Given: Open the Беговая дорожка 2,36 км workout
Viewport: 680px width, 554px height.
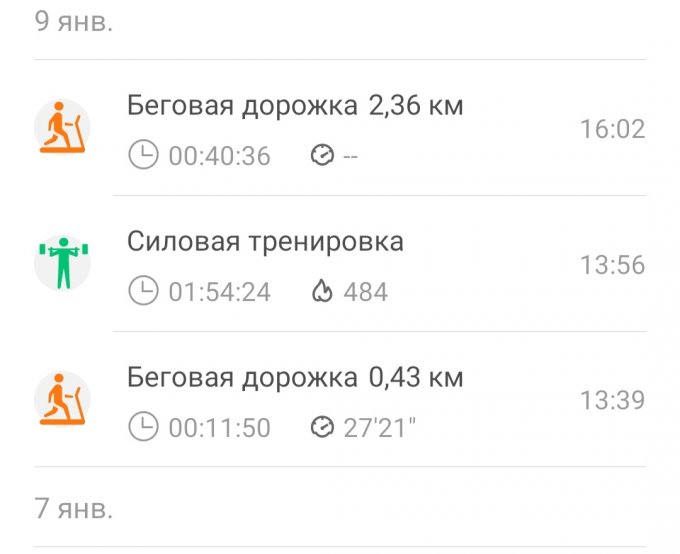Looking at the screenshot, I should [295, 105].
